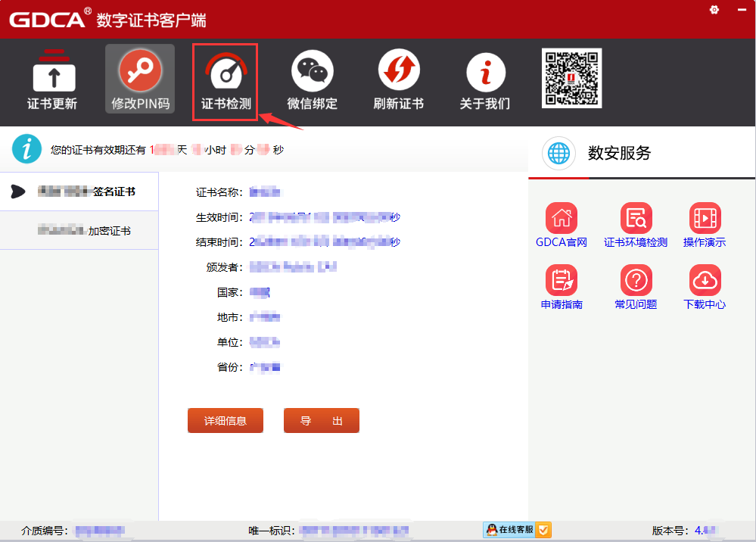Open 操作演示 operation demo video

point(705,219)
